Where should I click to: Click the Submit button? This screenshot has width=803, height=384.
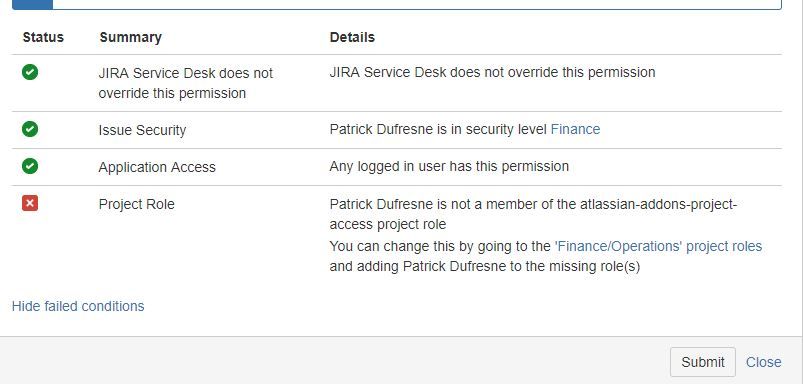pos(703,362)
